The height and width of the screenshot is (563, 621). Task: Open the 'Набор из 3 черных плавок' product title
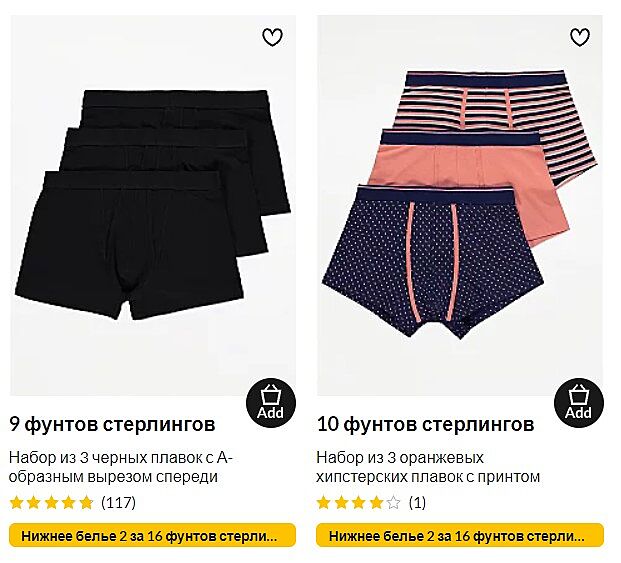121,467
